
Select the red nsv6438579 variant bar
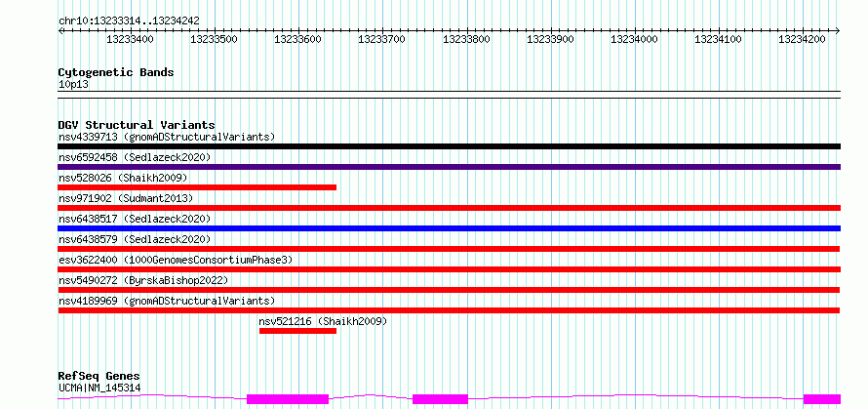(x=449, y=249)
